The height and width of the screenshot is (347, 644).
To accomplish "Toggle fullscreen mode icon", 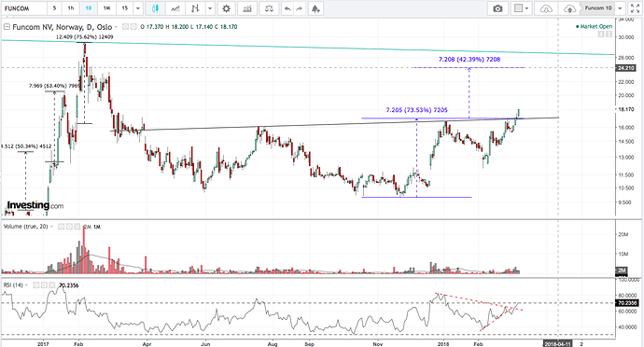I will coord(635,8).
